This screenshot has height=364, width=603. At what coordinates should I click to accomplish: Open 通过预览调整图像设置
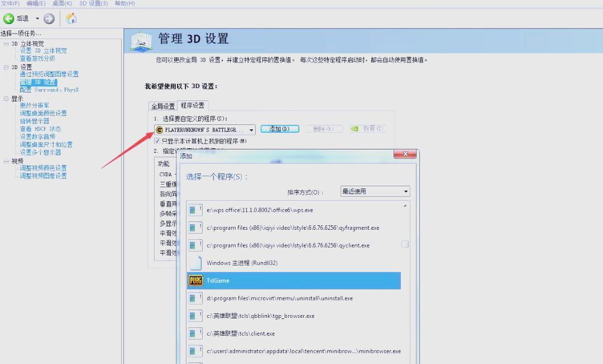coord(49,74)
